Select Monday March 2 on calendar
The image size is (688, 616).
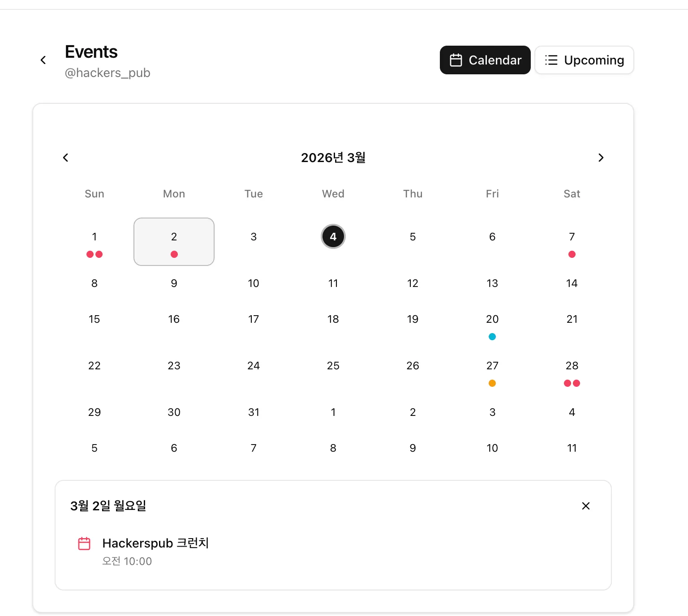174,241
